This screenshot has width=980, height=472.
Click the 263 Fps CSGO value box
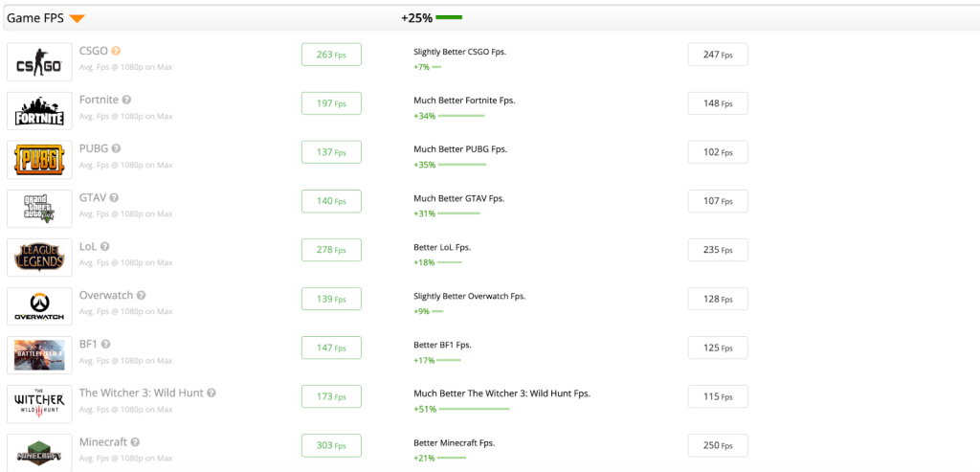point(331,55)
